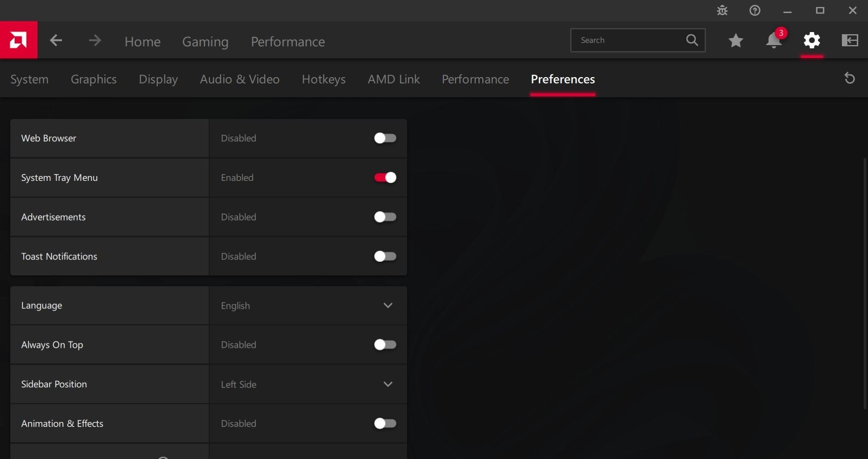Switch to the Audio & Video tab

point(240,79)
